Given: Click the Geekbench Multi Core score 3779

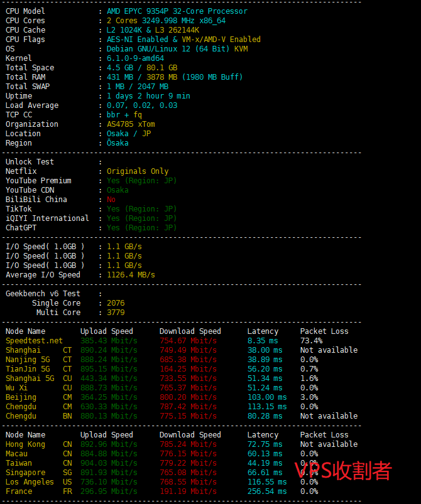Looking at the screenshot, I should point(116,313).
